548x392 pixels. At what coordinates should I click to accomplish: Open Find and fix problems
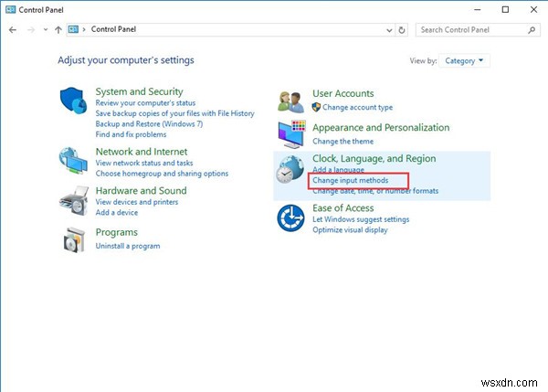[x=131, y=134]
